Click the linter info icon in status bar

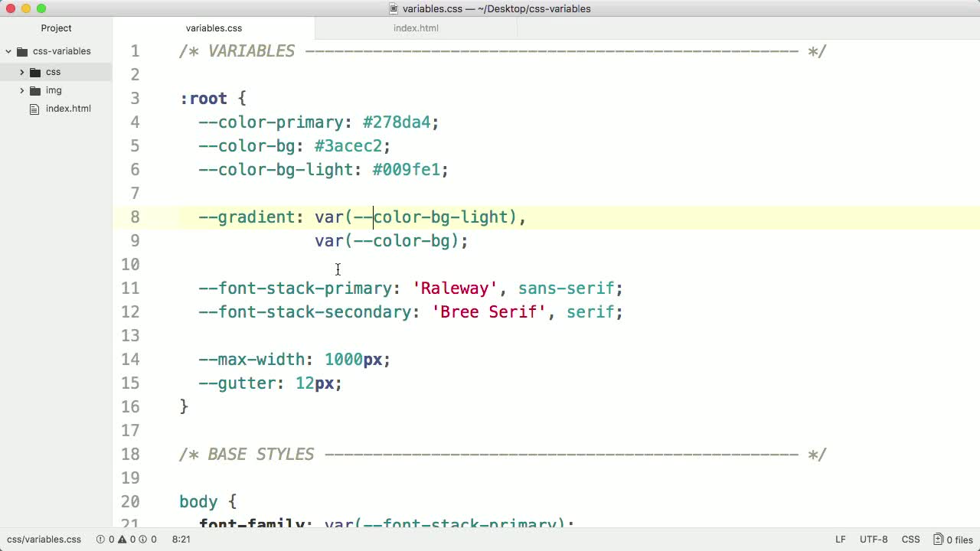(x=142, y=540)
